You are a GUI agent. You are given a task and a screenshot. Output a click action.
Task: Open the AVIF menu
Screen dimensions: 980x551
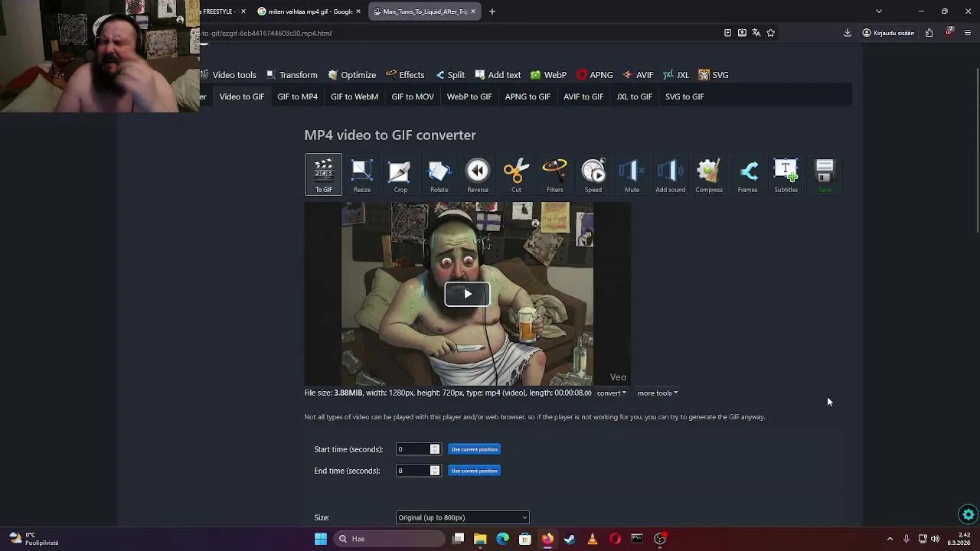[x=638, y=75]
